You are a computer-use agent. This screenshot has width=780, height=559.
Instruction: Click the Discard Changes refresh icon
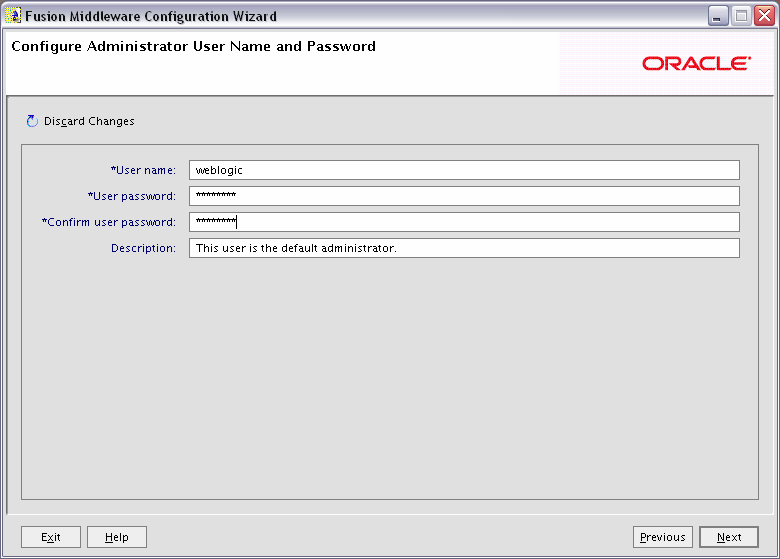pos(32,121)
